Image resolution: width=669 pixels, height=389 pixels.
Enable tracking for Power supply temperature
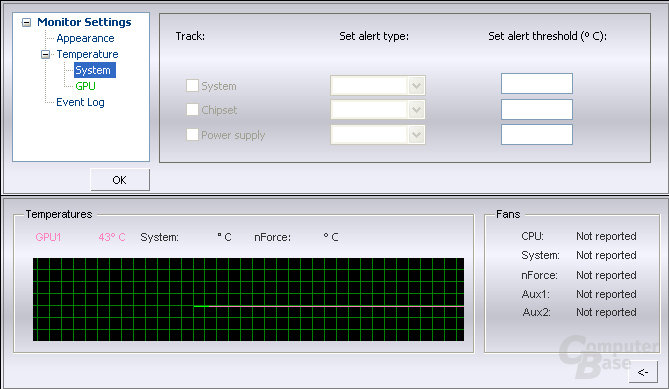coord(192,135)
